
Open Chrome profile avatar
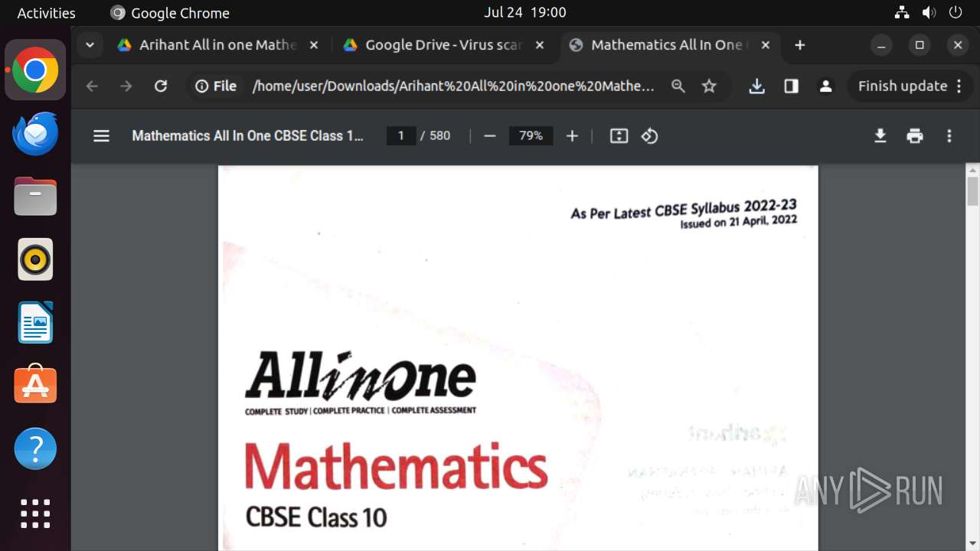tap(826, 86)
